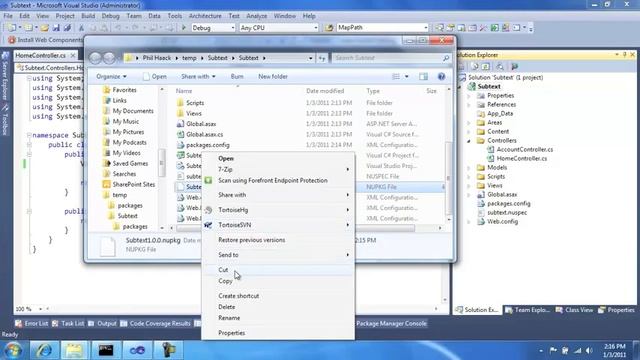Pick Rename from the context menu
The height and width of the screenshot is (360, 640).
[278, 318]
